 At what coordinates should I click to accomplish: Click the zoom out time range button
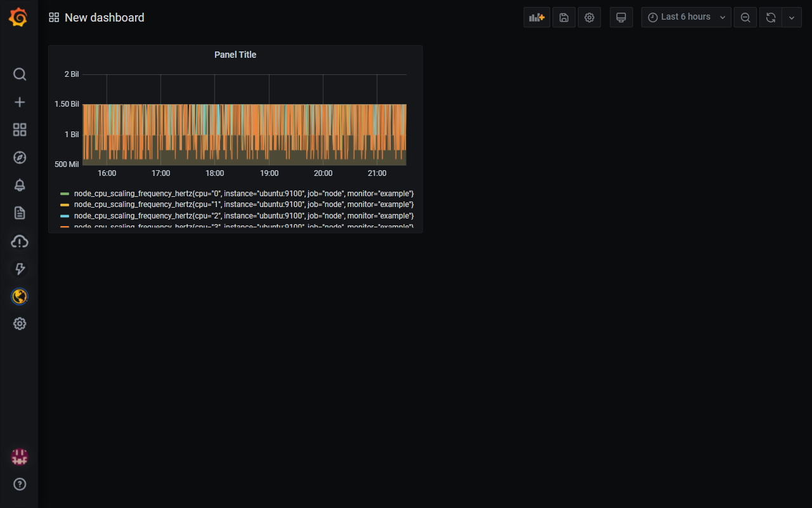pos(745,17)
